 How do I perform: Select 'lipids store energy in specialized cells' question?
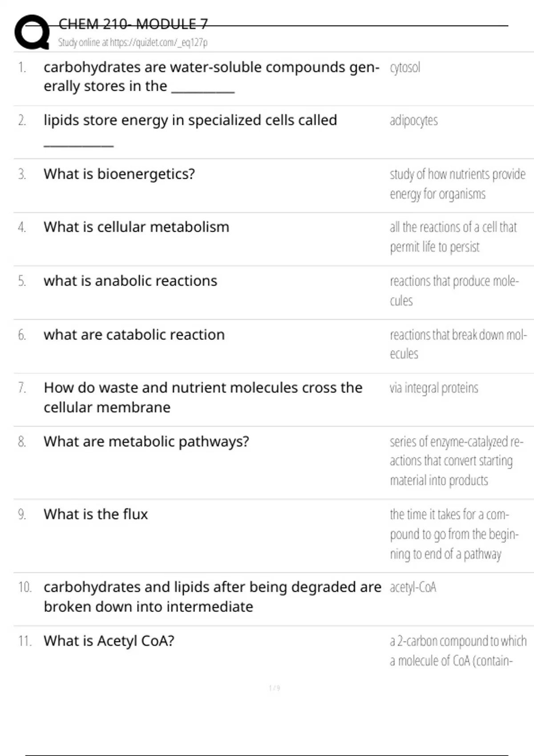pos(190,121)
